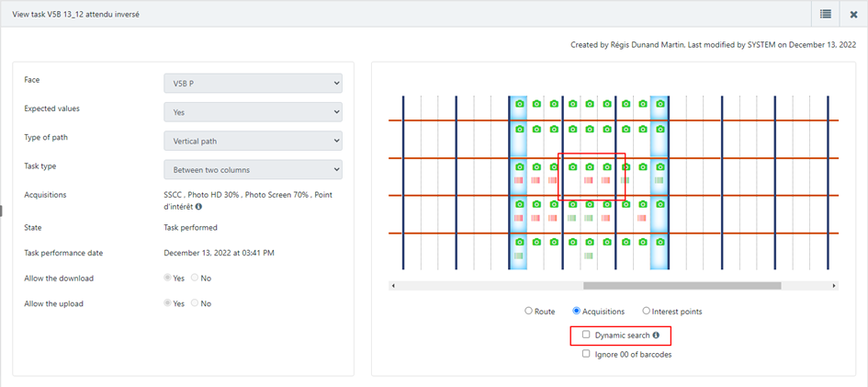Click 'December 13, 2022 at 03:41 PM' date
The image size is (868, 387).
[x=220, y=253]
